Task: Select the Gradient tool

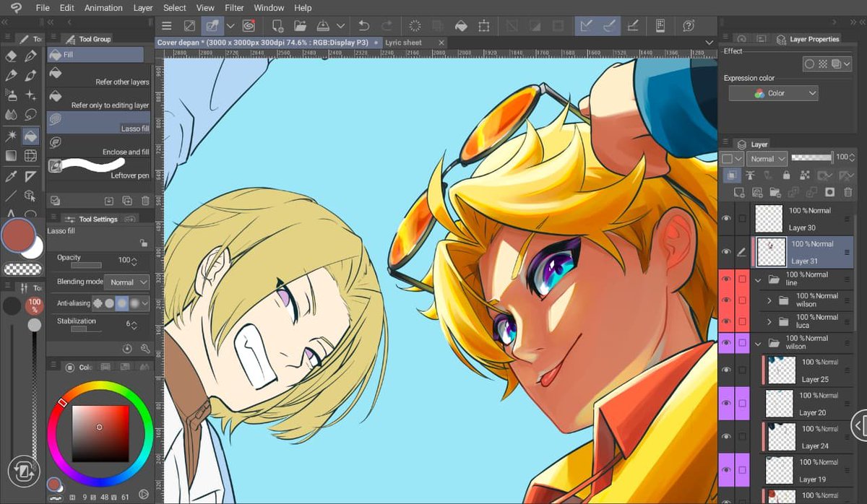Action: 11,155
